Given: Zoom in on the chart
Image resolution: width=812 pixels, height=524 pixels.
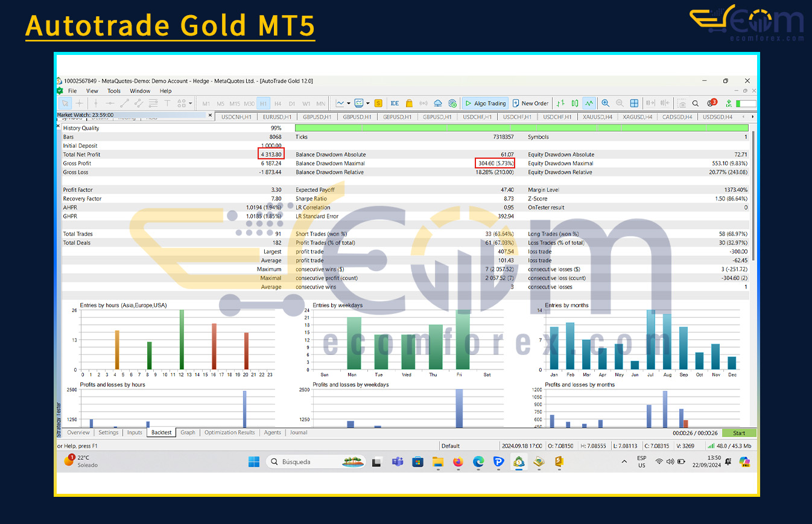Looking at the screenshot, I should (606, 103).
